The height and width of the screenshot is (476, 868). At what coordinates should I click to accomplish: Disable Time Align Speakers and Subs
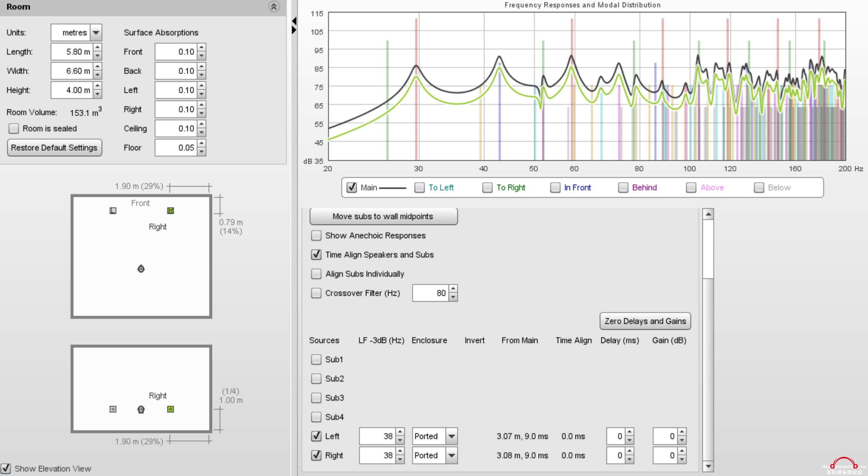(x=316, y=255)
